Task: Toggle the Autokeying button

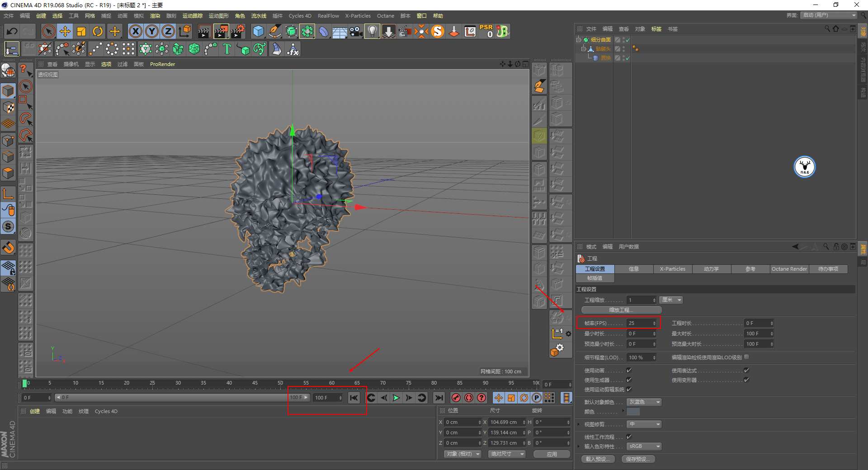Action: point(469,398)
